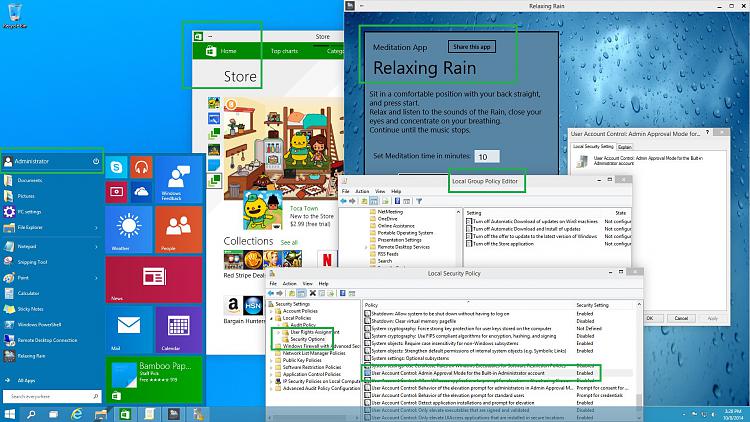
Task: Switch to the Explain tab in UAC dialog
Action: 625,147
